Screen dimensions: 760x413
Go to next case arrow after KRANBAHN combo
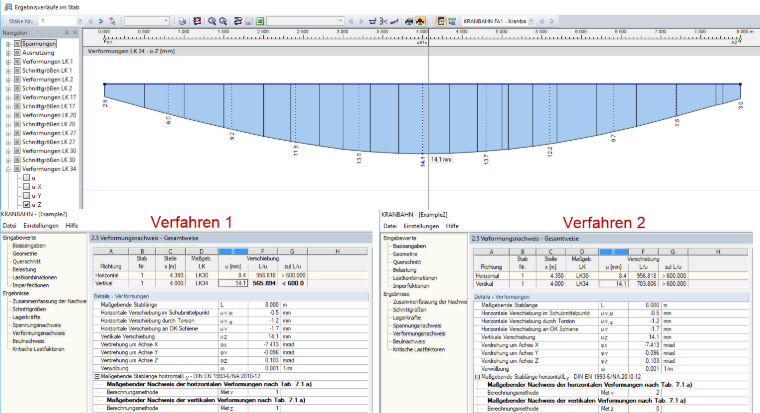pos(552,21)
